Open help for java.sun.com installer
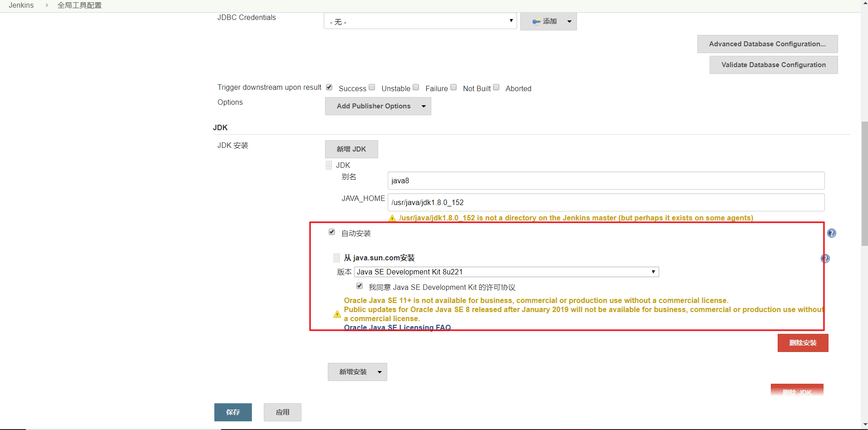868x430 pixels. [x=825, y=259]
